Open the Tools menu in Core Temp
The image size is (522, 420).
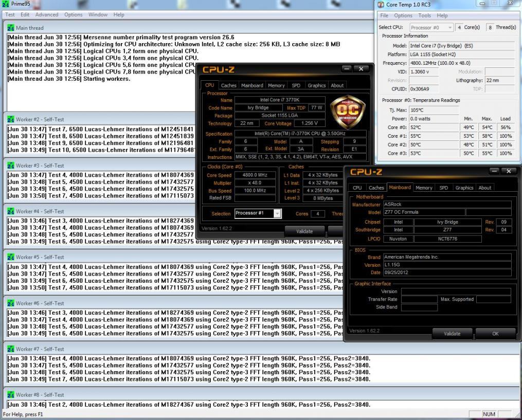click(x=424, y=15)
